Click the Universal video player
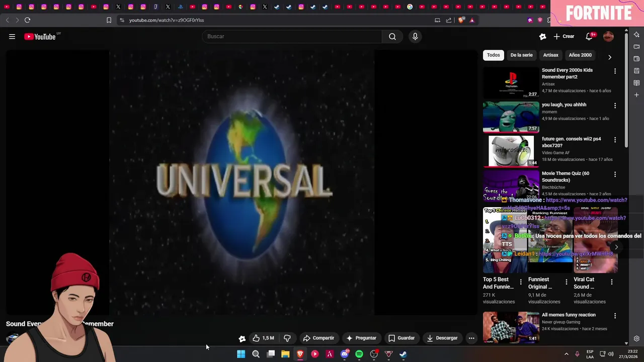Viewport: 644px width, 362px height. click(x=242, y=182)
